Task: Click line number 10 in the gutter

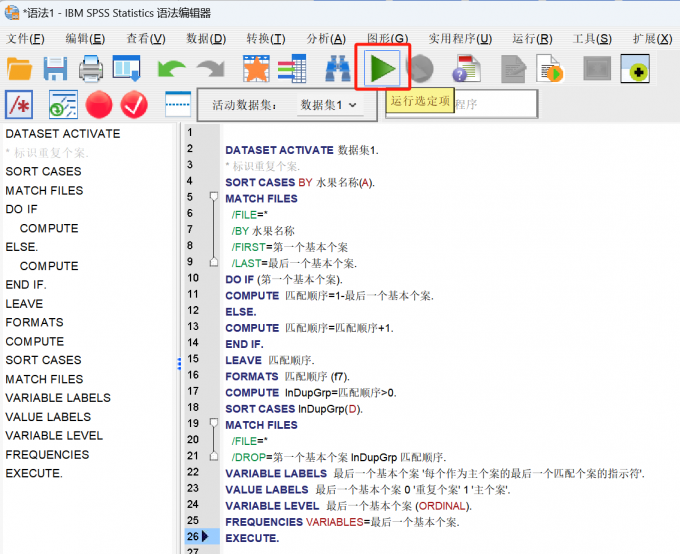Action: tap(193, 278)
